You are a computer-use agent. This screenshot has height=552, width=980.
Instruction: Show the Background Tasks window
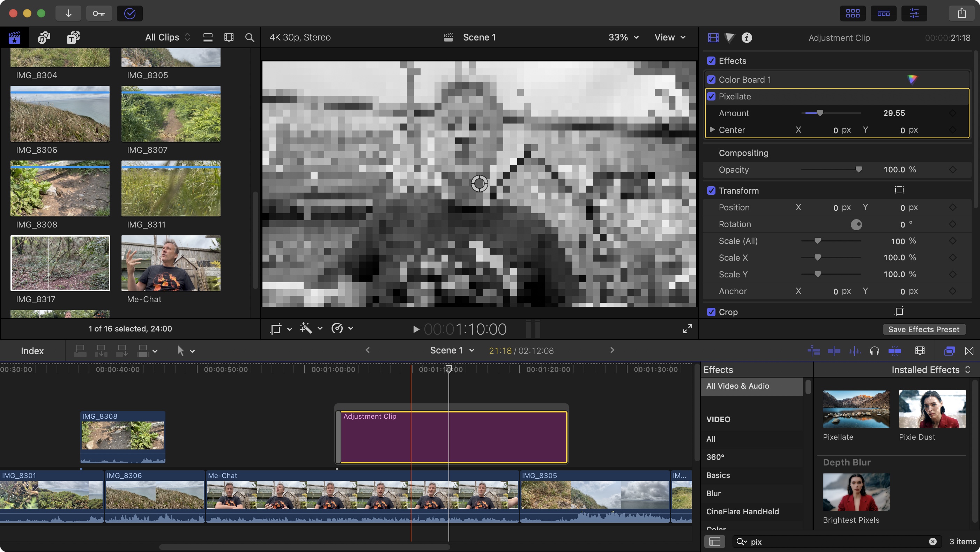coord(129,14)
